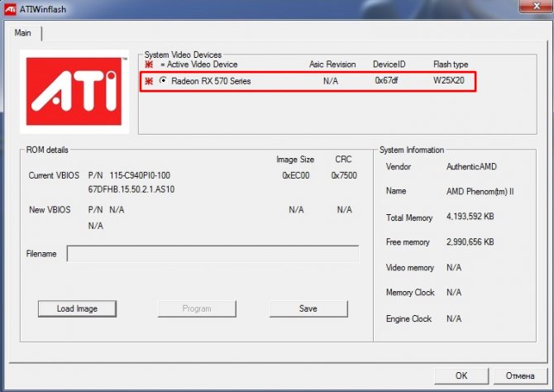Click the Vendor value AuthenticAMD
The width and height of the screenshot is (554, 392).
click(471, 166)
